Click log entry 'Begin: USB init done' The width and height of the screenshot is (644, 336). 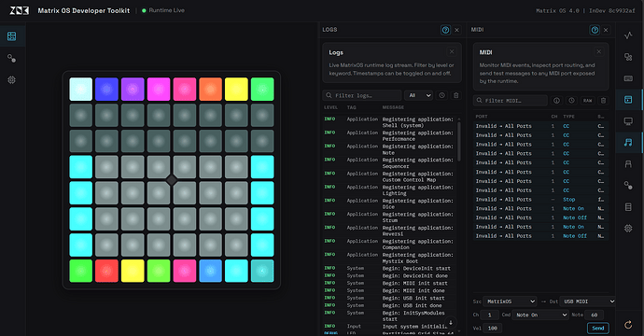(389, 305)
